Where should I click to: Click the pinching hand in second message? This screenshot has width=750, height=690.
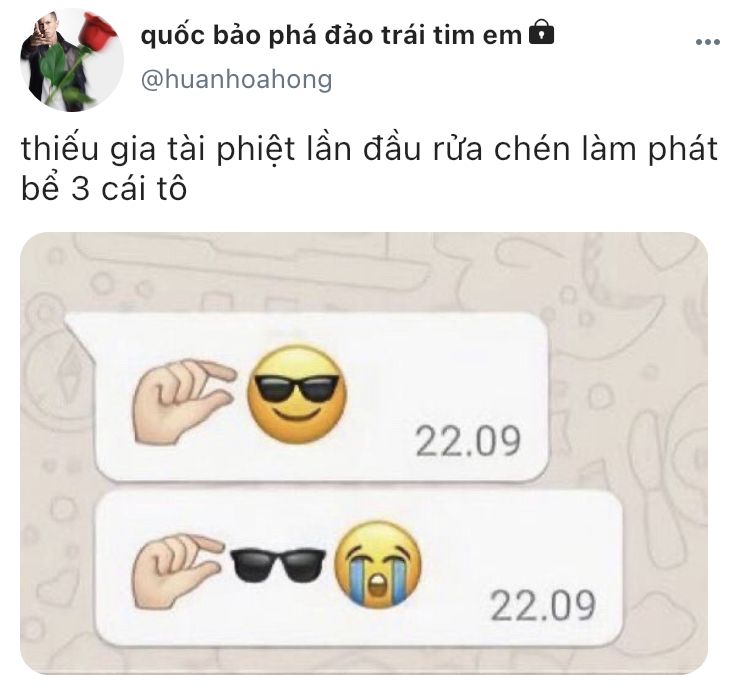point(177,570)
